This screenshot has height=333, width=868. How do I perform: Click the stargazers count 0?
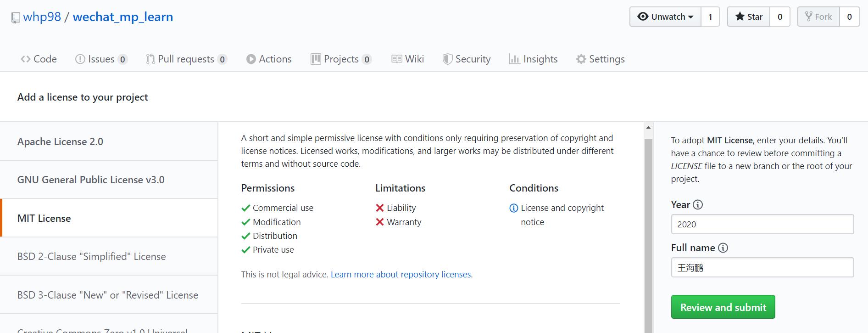(x=780, y=17)
